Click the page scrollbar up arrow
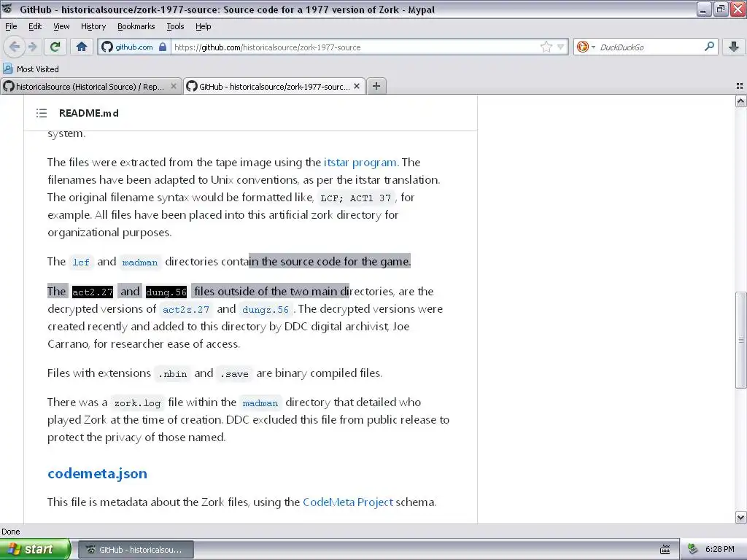The image size is (747, 560). (740, 101)
